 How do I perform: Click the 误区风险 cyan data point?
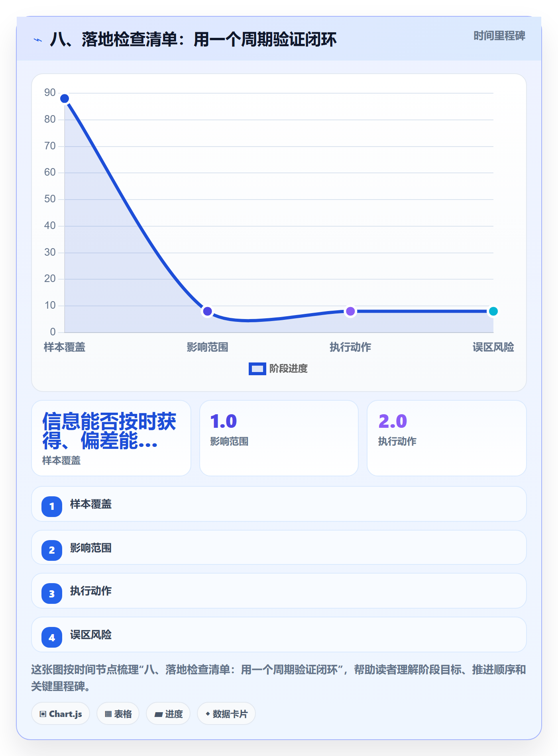click(x=493, y=311)
